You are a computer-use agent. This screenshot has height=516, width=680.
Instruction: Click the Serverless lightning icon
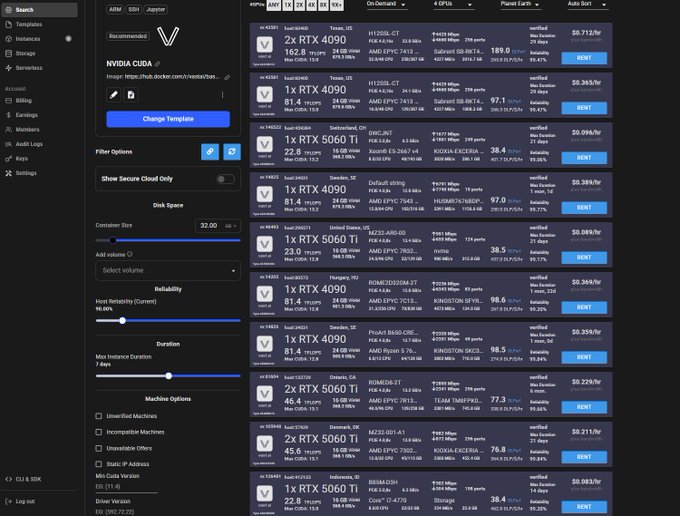(x=8, y=68)
